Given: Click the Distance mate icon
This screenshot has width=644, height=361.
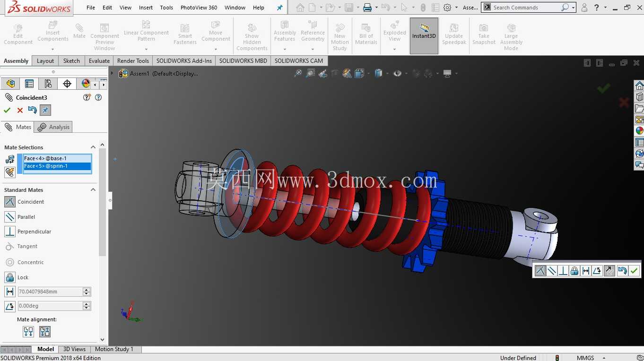Looking at the screenshot, I should pos(10,292).
